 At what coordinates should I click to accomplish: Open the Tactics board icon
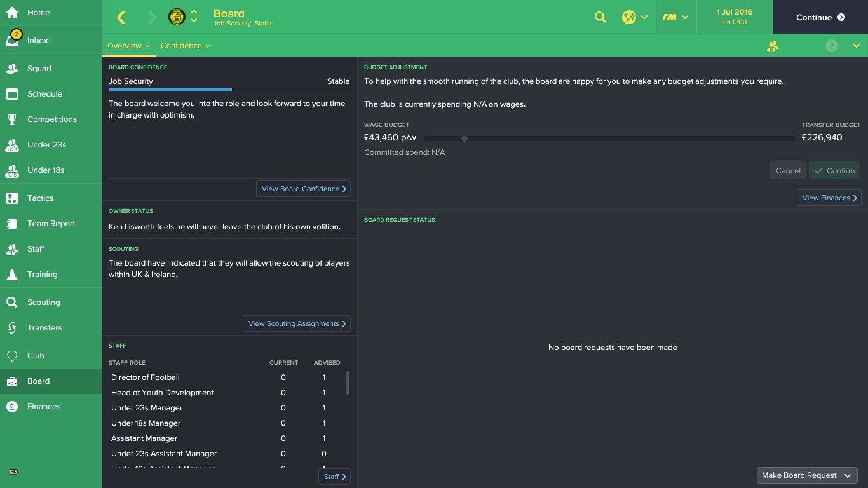tap(12, 198)
